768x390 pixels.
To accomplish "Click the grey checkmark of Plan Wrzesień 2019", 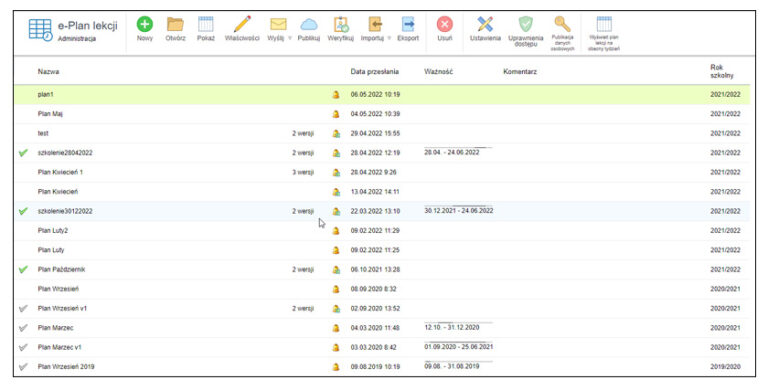I will (x=23, y=367).
